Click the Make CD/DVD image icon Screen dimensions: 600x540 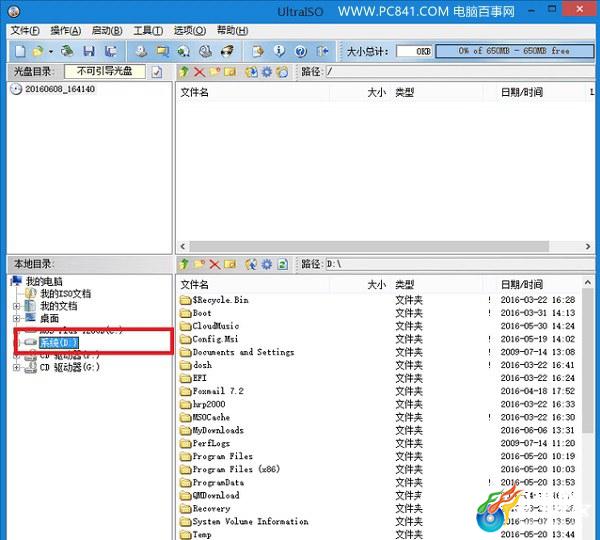(x=142, y=51)
